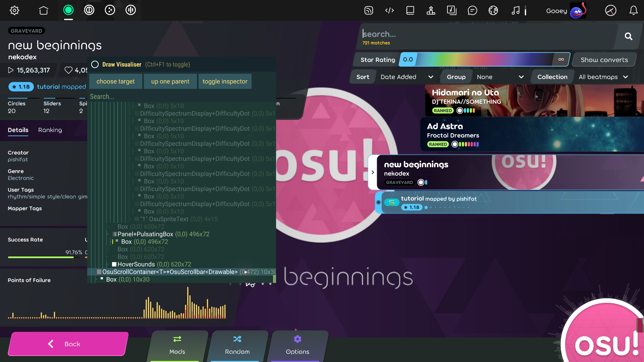This screenshot has width=644, height=362.
Task: Click the search magnifier icon
Action: (629, 36)
